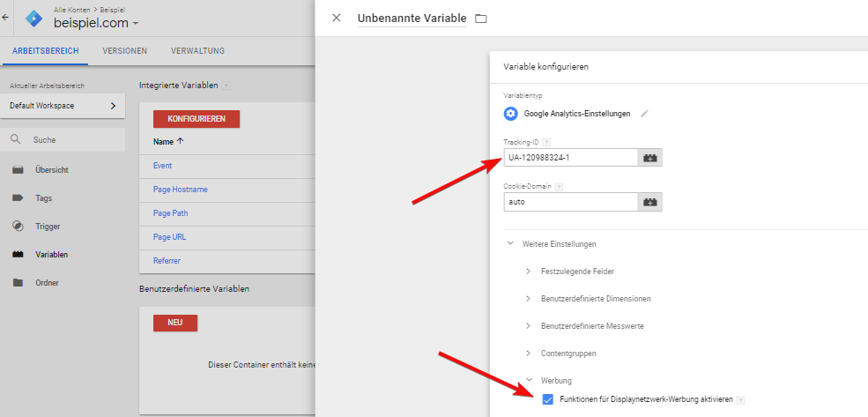Image resolution: width=868 pixels, height=417 pixels.
Task: Click the Ordner folder icon
Action: pyautogui.click(x=18, y=282)
